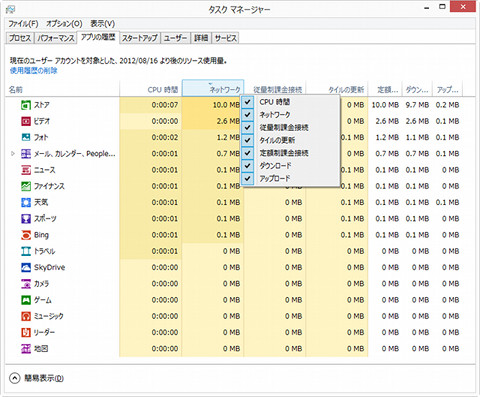The width and height of the screenshot is (480, 397).
Task: Click the 簡易表示(D) label
Action: click(44, 378)
